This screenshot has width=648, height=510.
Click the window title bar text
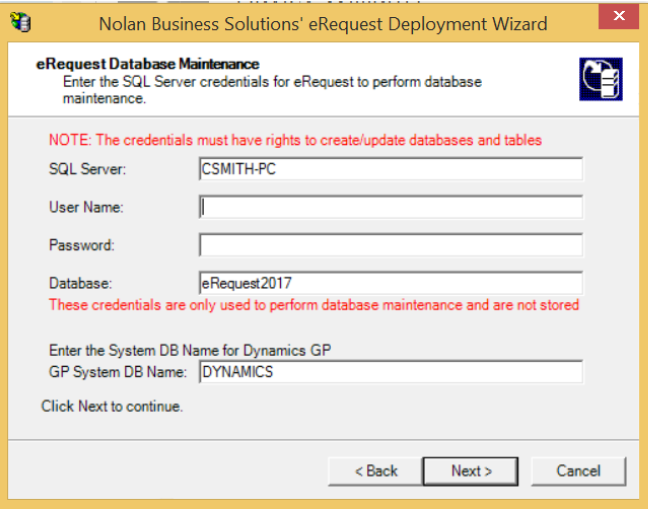(323, 23)
